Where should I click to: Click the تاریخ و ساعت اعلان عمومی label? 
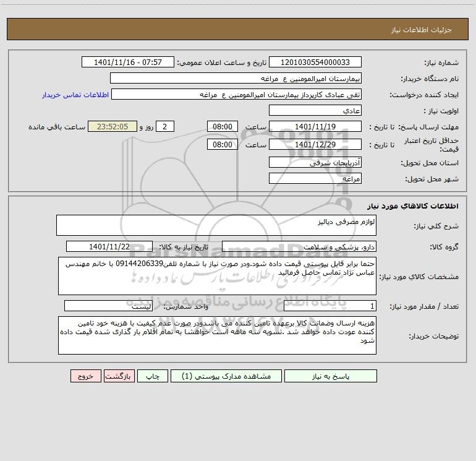point(221,62)
